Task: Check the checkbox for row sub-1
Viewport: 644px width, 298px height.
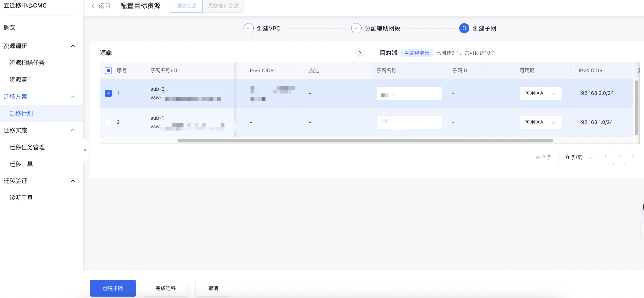Action: click(108, 122)
